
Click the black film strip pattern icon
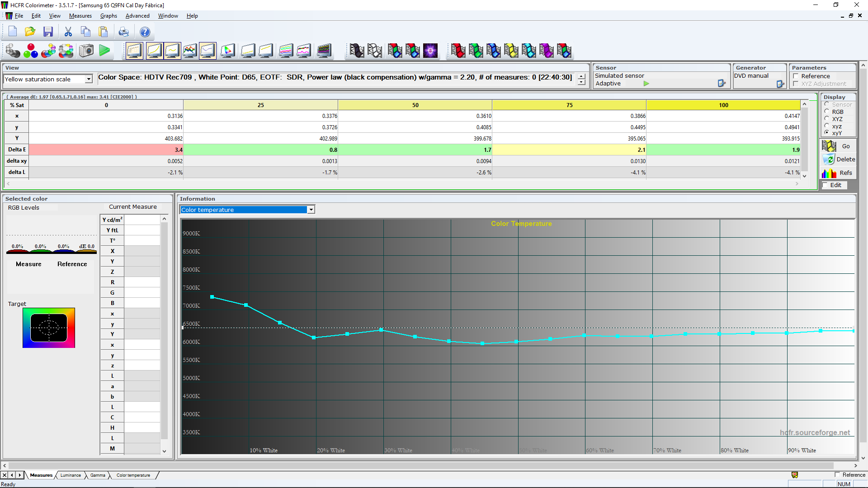(357, 51)
